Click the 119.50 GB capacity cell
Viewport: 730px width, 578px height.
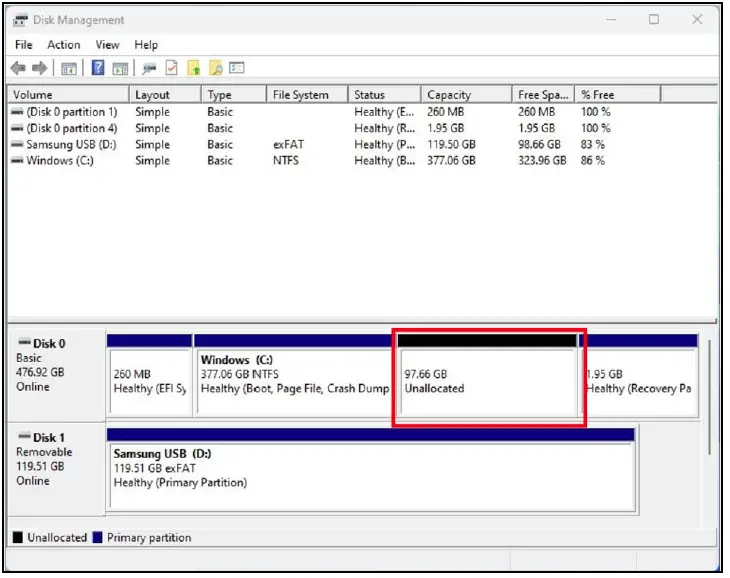pyautogui.click(x=452, y=144)
